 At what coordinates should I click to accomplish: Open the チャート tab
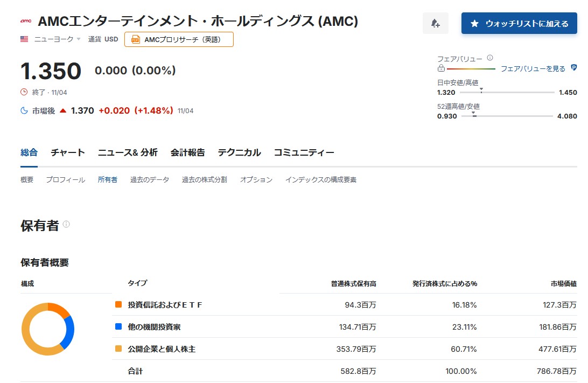coord(68,152)
